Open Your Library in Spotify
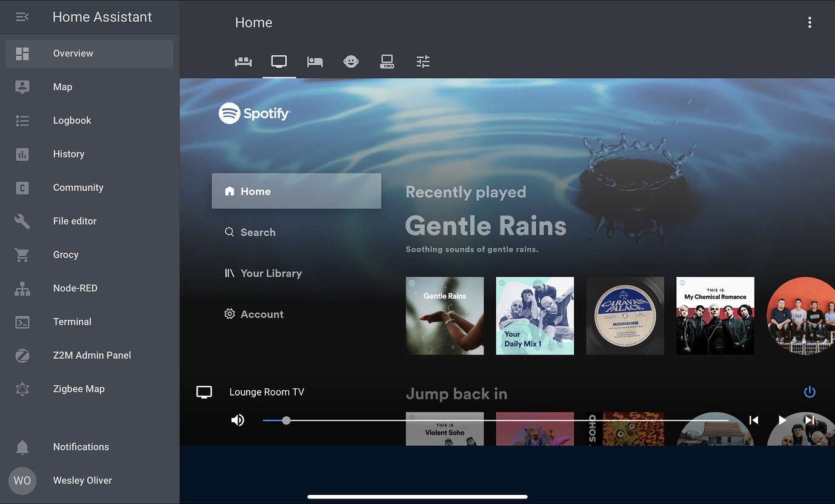 (x=263, y=274)
